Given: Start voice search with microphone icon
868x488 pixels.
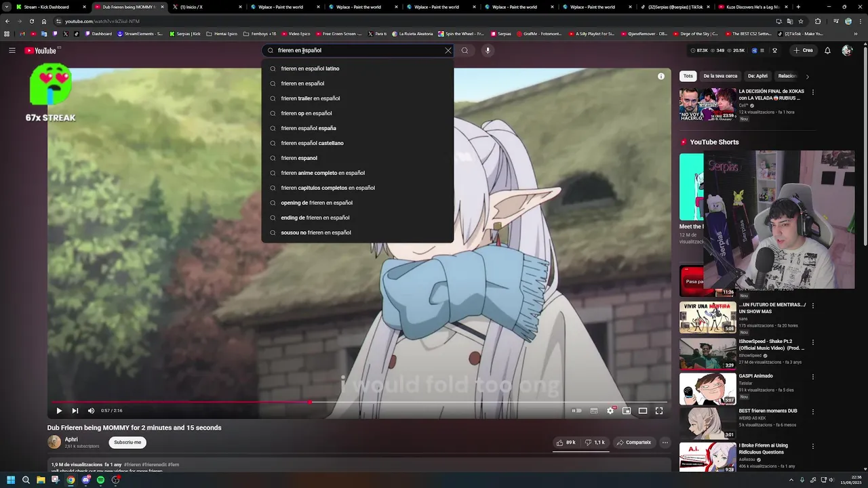Looking at the screenshot, I should pos(488,50).
